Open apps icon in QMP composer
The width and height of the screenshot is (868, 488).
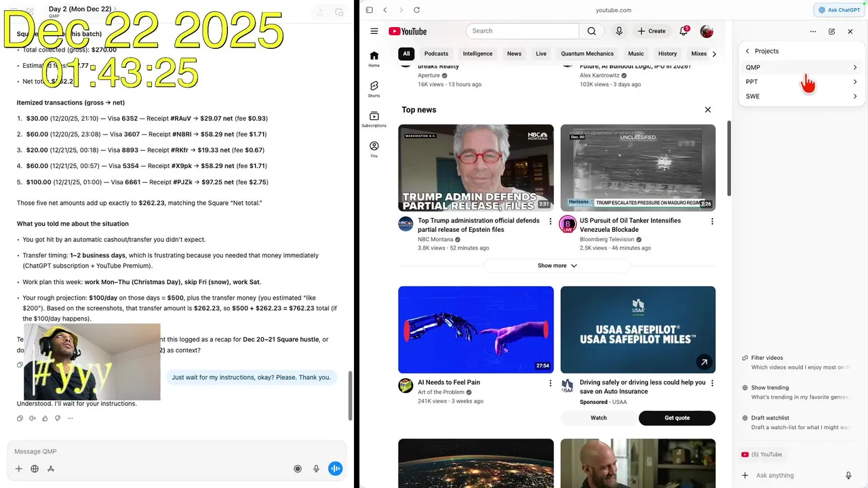51,468
